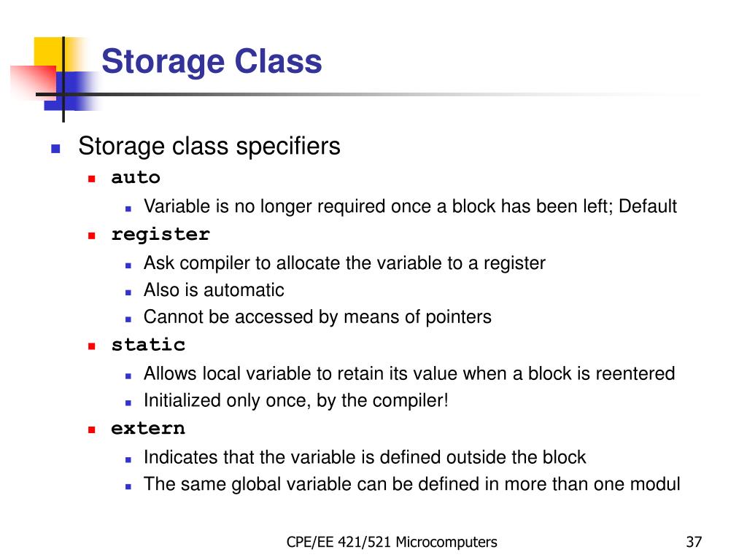The height and width of the screenshot is (560, 747).
Task: Click the blue bullet beside Storage class specifiers
Action: tap(55, 149)
